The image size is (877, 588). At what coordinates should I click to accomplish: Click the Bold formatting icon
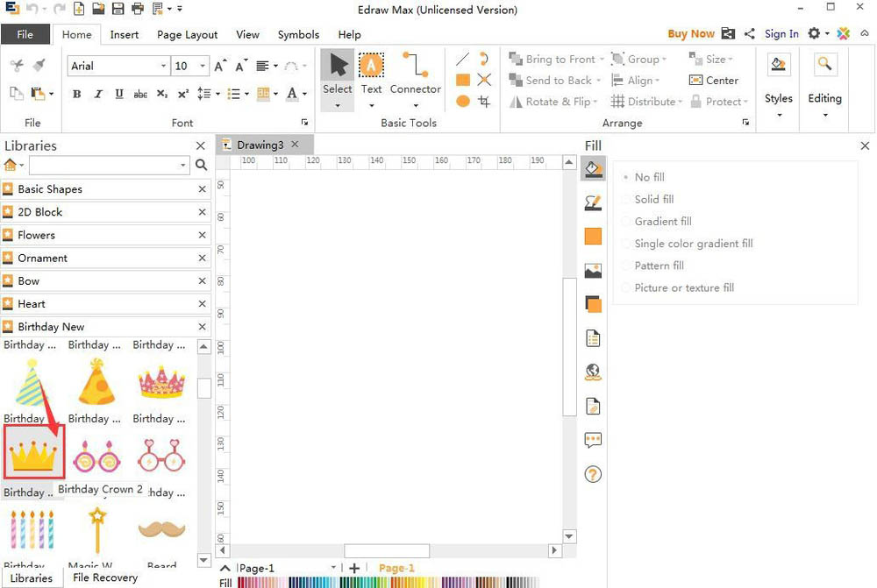click(x=77, y=94)
